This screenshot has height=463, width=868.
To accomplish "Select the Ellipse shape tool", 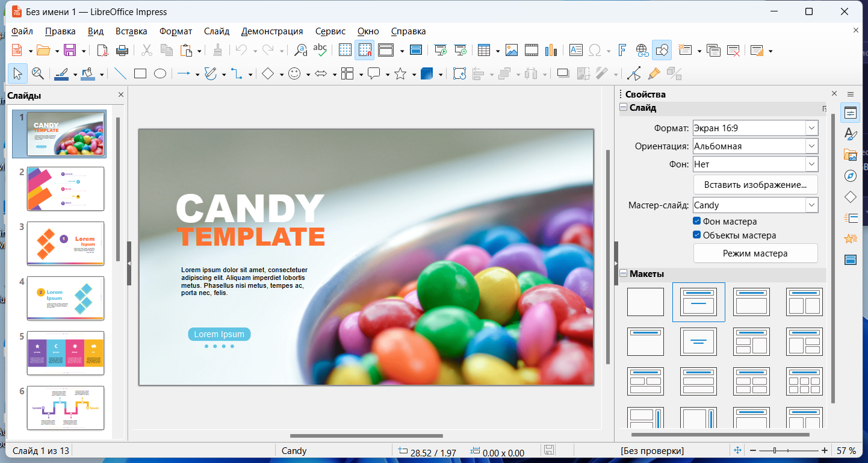I will pyautogui.click(x=160, y=73).
